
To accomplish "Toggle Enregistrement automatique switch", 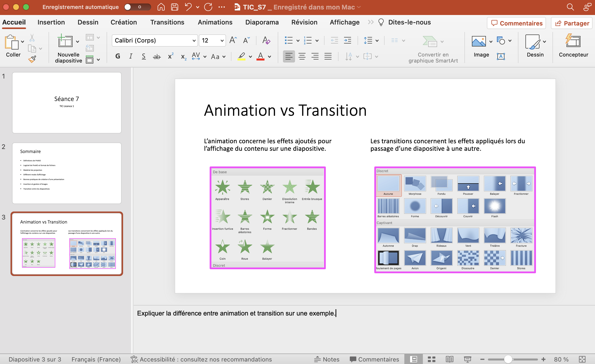I will pos(137,7).
